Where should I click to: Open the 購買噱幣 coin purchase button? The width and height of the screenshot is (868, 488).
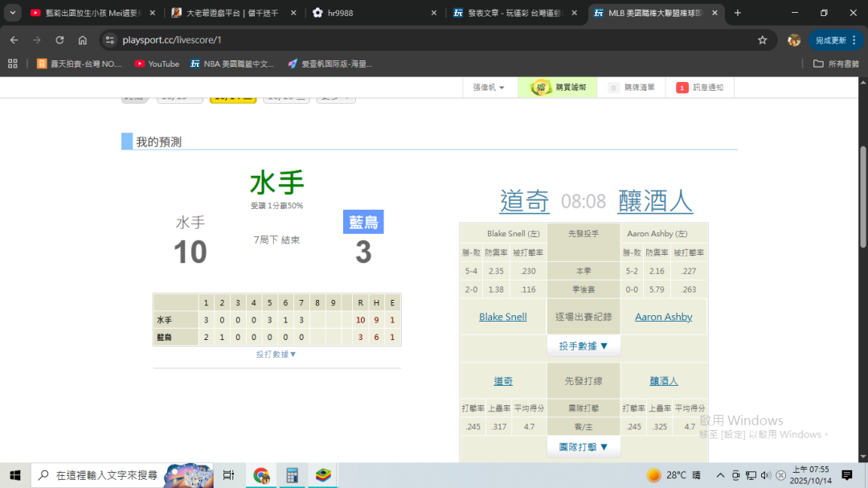click(562, 88)
